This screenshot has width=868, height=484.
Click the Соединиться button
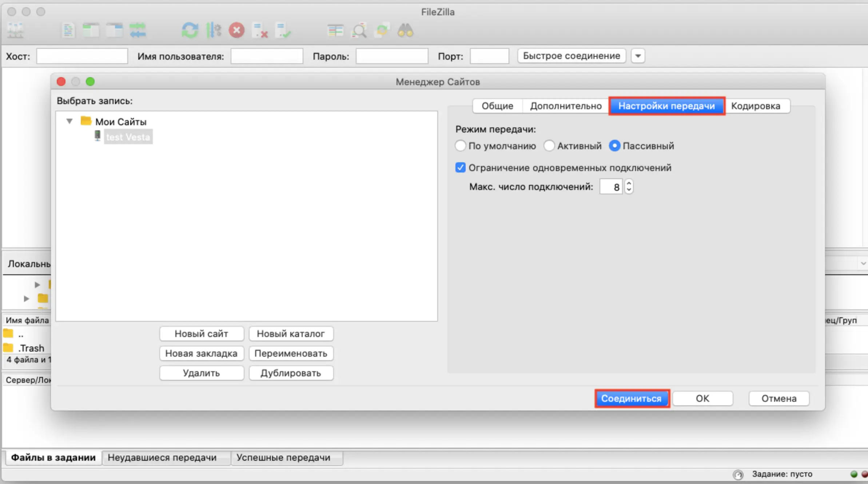point(632,398)
